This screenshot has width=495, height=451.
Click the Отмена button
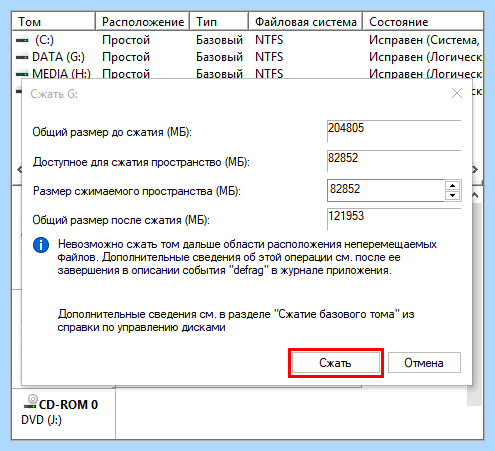pos(424,363)
